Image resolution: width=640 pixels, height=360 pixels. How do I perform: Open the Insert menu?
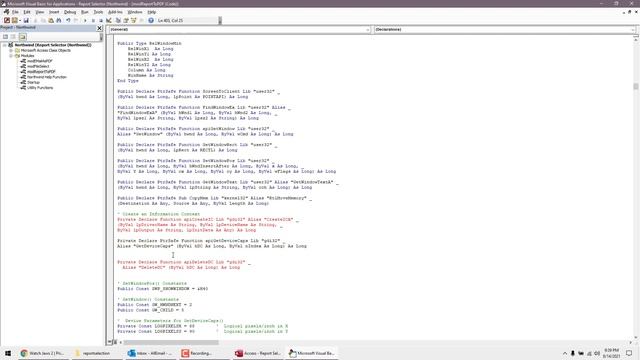(54, 12)
